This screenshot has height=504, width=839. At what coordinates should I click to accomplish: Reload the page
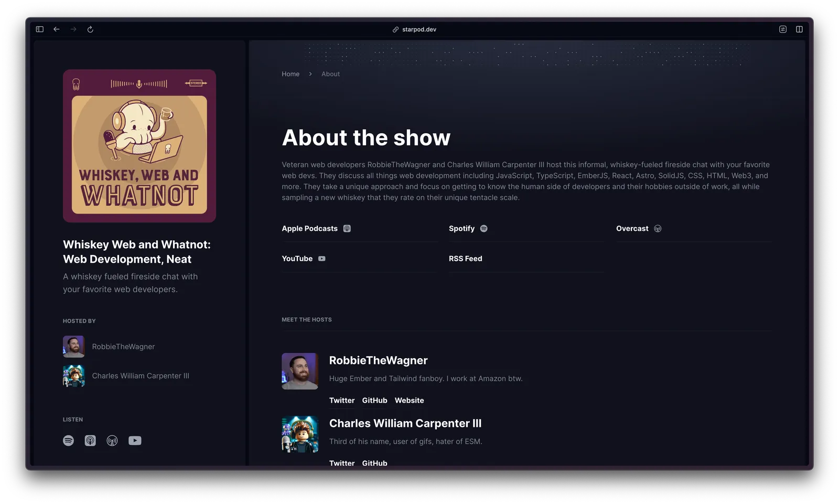pos(90,29)
